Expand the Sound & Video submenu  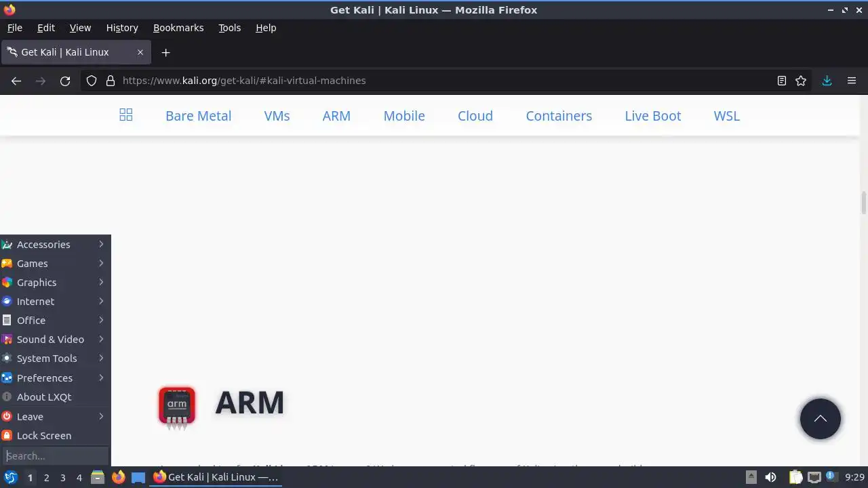[56, 340]
